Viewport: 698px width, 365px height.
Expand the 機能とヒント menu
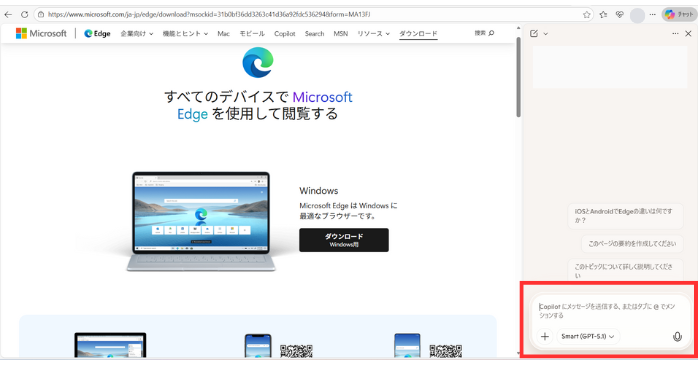click(x=185, y=33)
